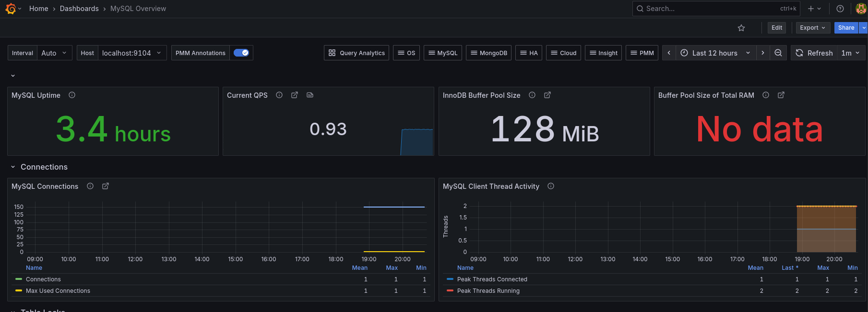Open the HA dashboards menu
The width and height of the screenshot is (868, 312).
tap(529, 53)
